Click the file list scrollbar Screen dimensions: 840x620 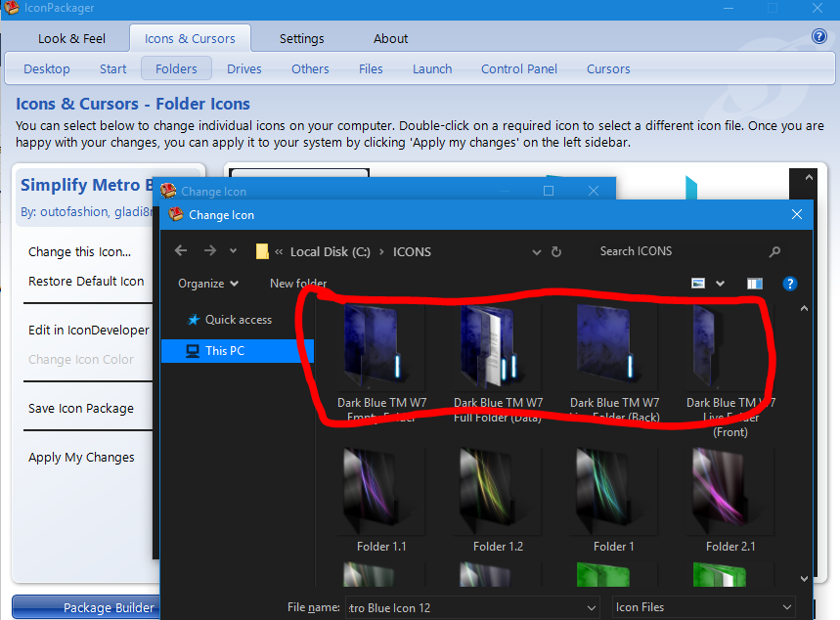(803, 440)
